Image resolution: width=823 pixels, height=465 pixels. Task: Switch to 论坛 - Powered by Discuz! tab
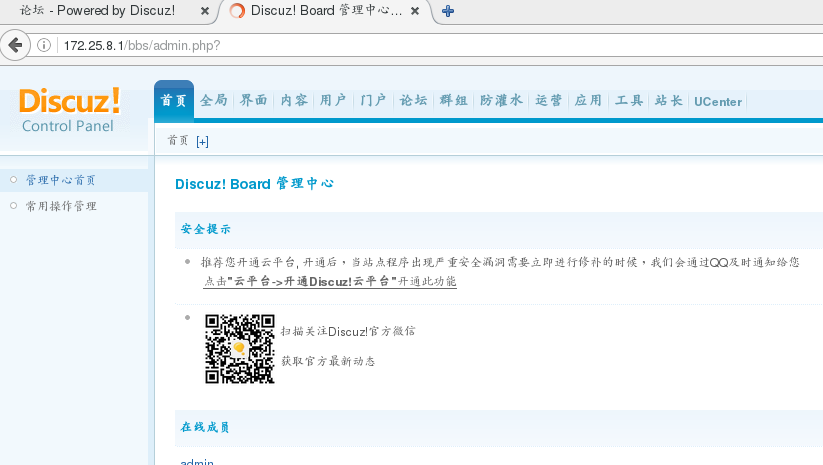(x=97, y=10)
